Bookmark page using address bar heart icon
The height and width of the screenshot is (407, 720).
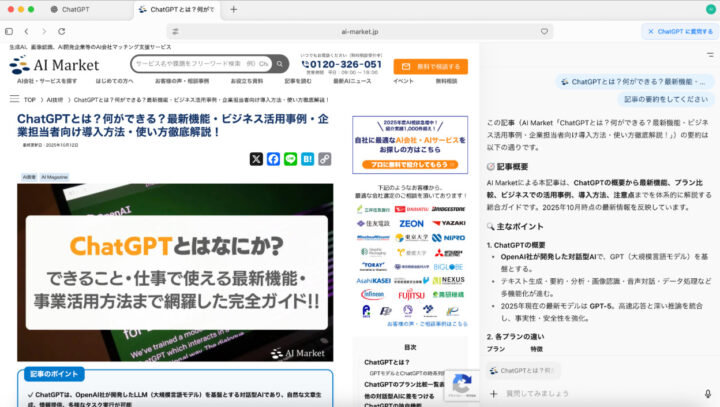click(544, 31)
